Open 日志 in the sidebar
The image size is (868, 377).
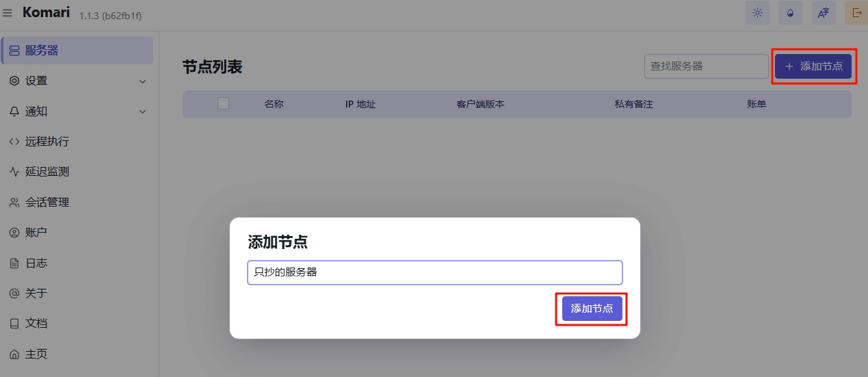[x=36, y=263]
